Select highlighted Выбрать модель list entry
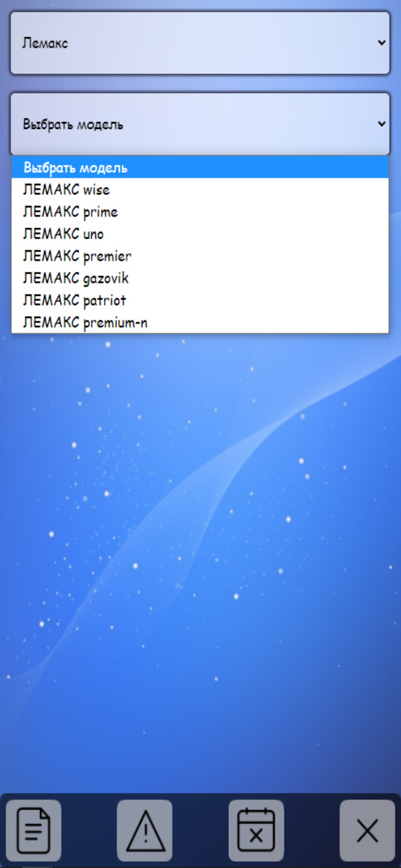This screenshot has height=868, width=401. pos(200,168)
